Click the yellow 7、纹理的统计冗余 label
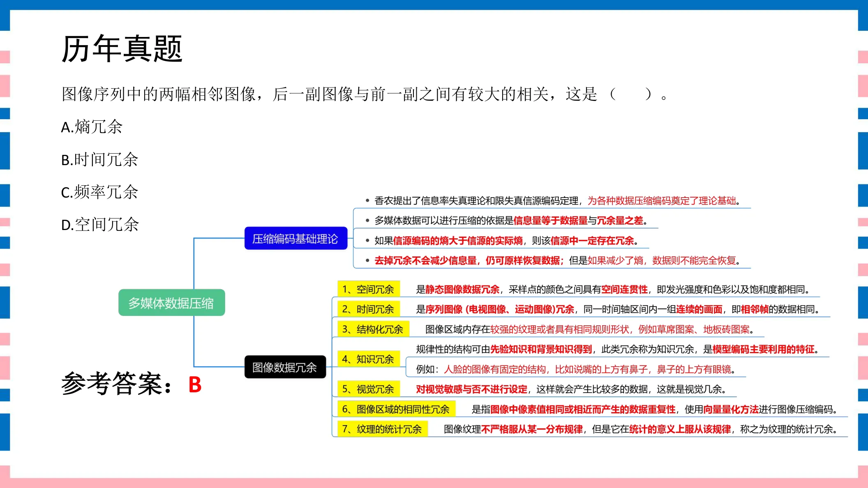 click(382, 429)
